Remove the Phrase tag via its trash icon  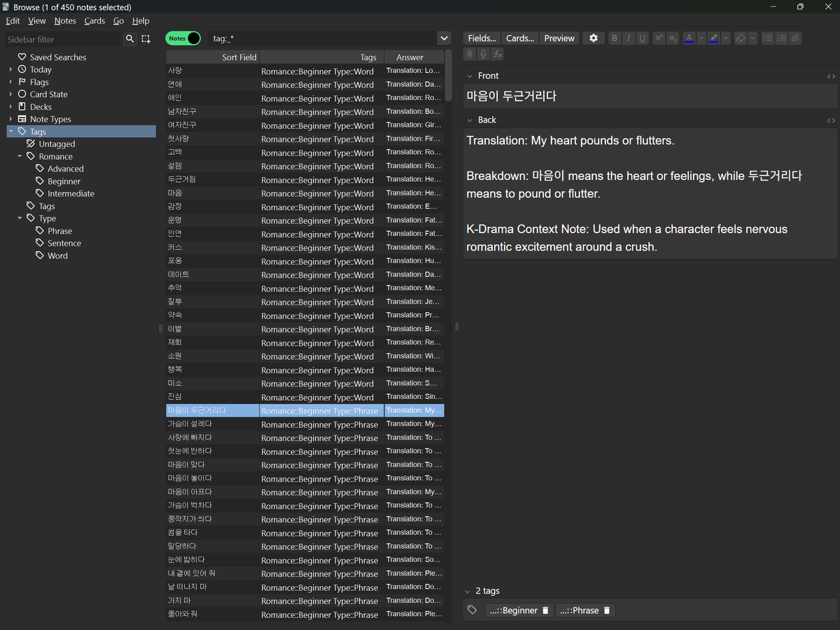(x=607, y=610)
